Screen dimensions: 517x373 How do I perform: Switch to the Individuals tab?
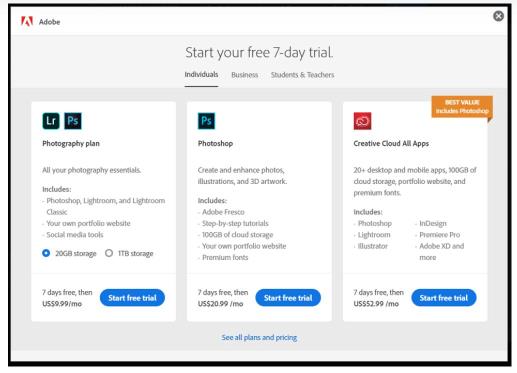pyautogui.click(x=201, y=74)
